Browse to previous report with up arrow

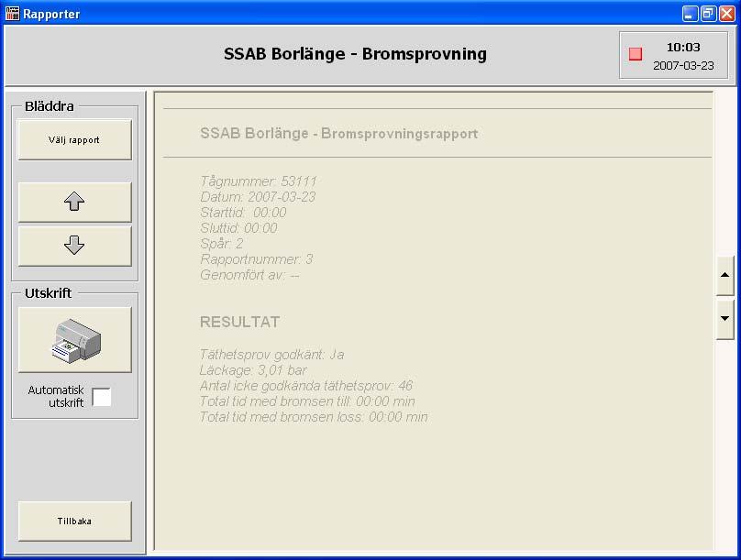point(74,202)
